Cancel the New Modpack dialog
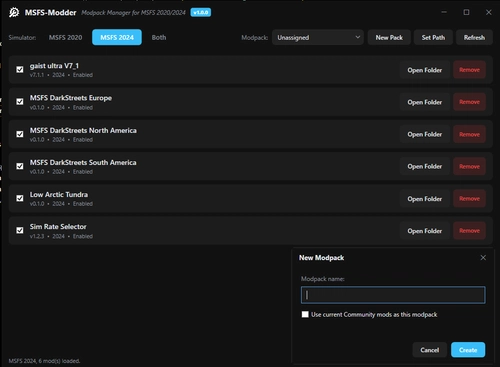Image resolution: width=500 pixels, height=367 pixels. 430,350
